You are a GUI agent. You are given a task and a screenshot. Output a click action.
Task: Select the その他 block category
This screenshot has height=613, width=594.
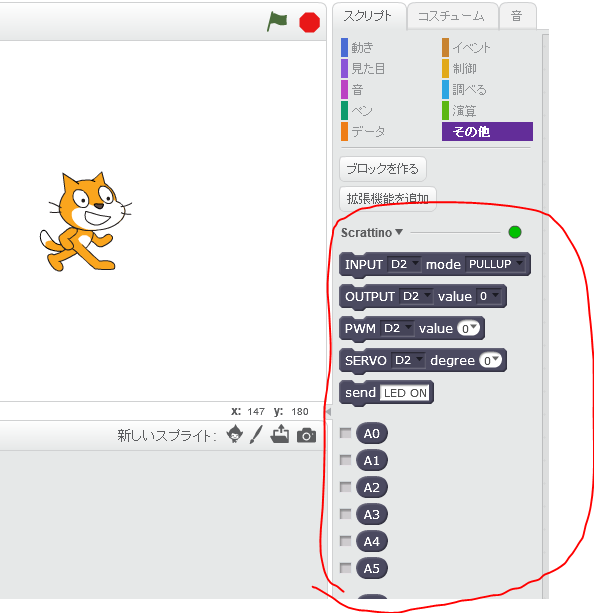(x=487, y=131)
